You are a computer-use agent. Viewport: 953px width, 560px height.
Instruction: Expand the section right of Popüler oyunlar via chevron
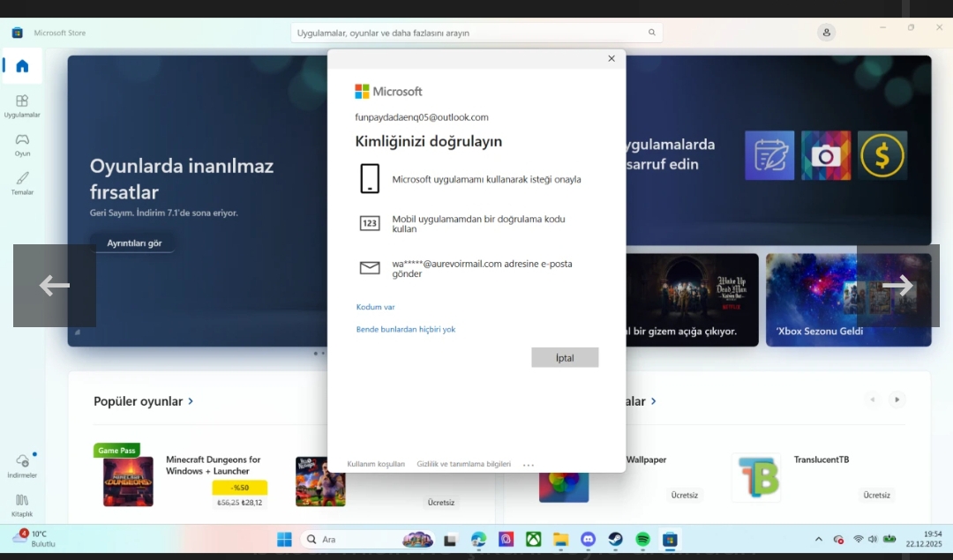coord(653,401)
